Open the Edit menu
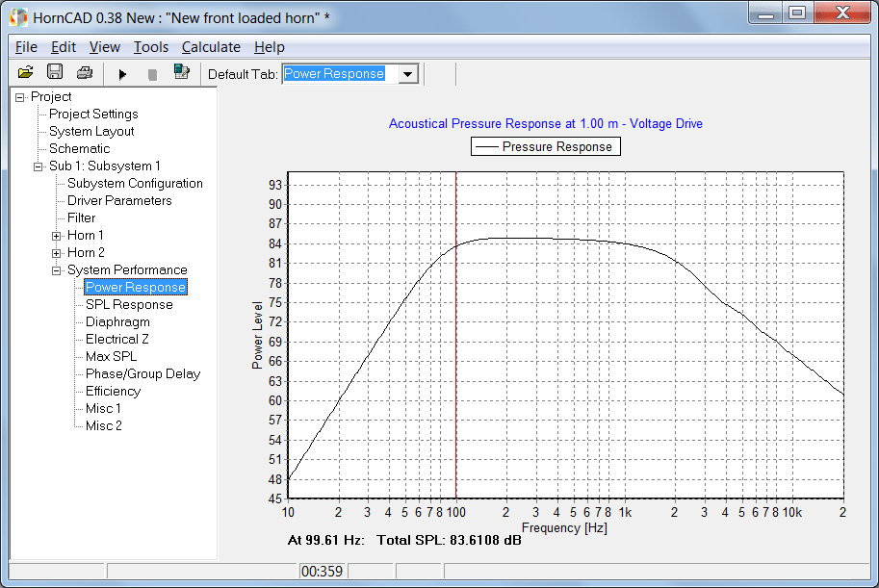 64,47
